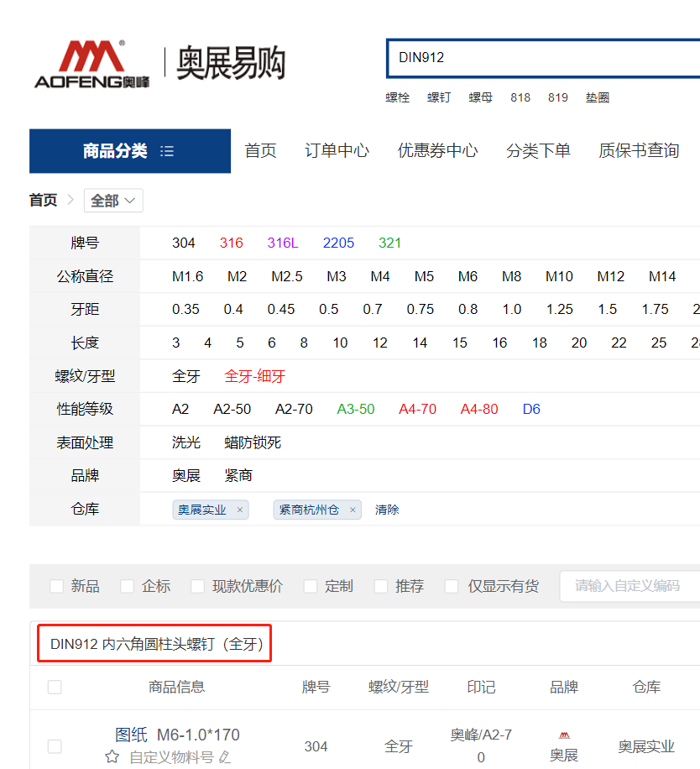Filter by grade 321
Viewport: 700px width, 769px height.
[x=389, y=243]
